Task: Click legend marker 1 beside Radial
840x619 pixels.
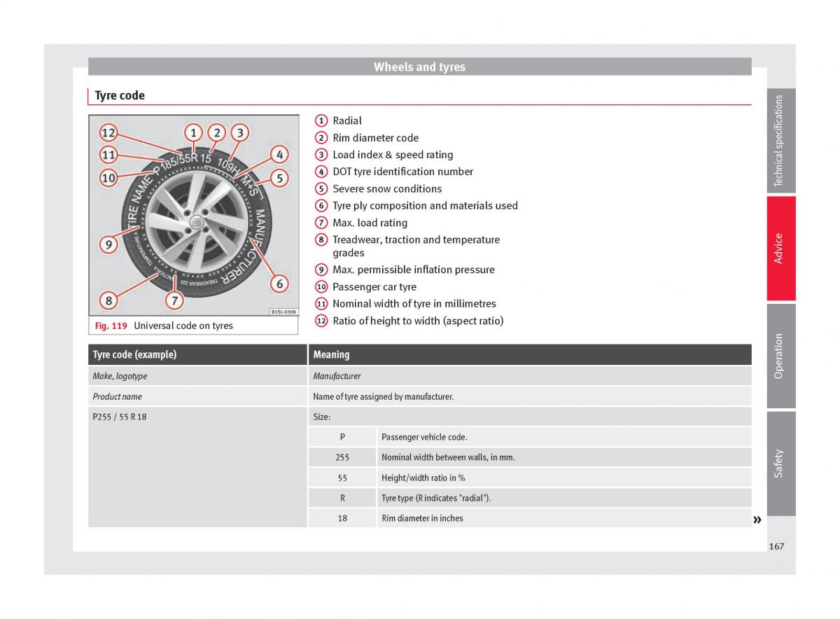Action: click(x=321, y=120)
